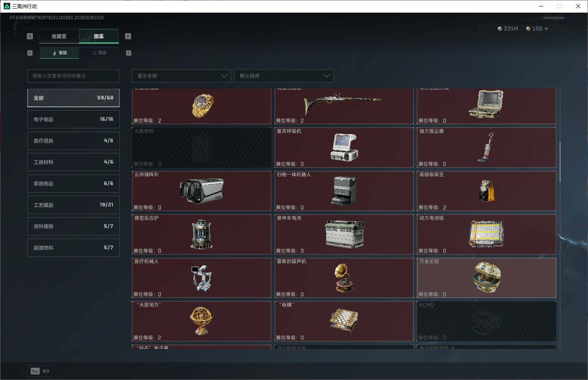Viewport: 588px width, 380px height.
Task: Click the 万金泪冠 jeweled egg icon
Action: [x=487, y=277]
